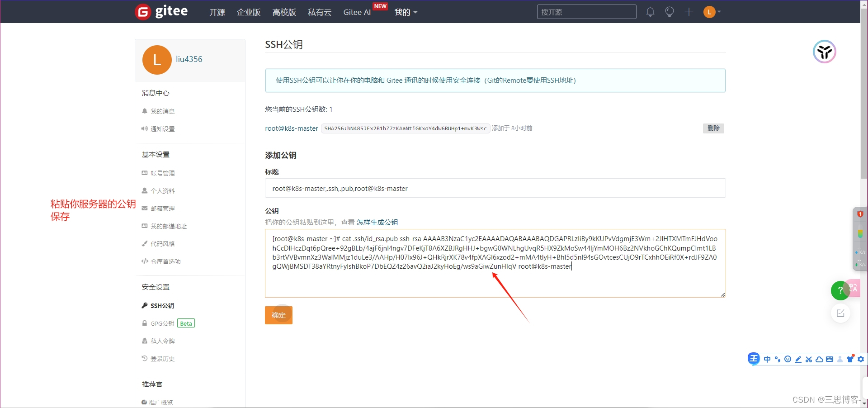The width and height of the screenshot is (868, 408).
Task: Open the IME emoji smiley icon
Action: pos(788,359)
